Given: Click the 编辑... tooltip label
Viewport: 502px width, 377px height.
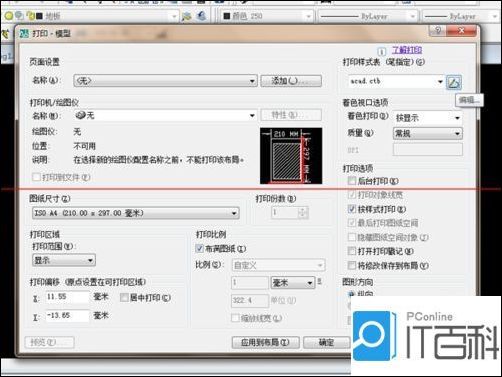Looking at the screenshot, I should point(469,100).
